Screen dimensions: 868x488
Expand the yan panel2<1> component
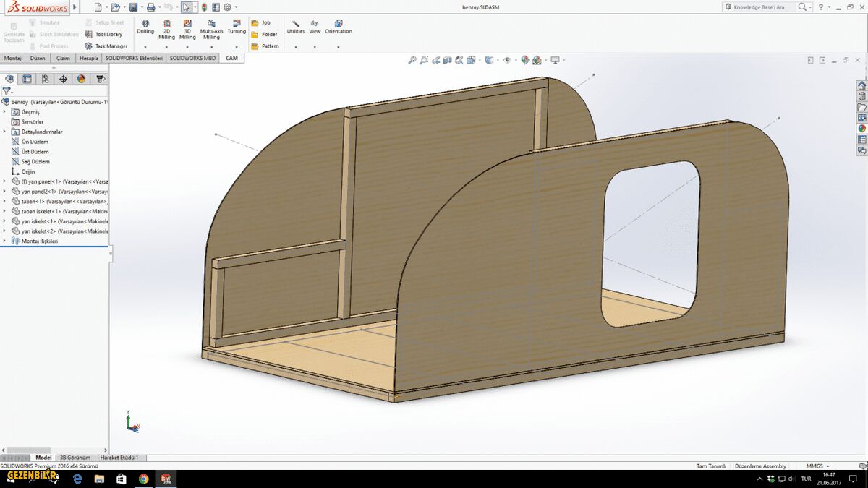tap(5, 192)
